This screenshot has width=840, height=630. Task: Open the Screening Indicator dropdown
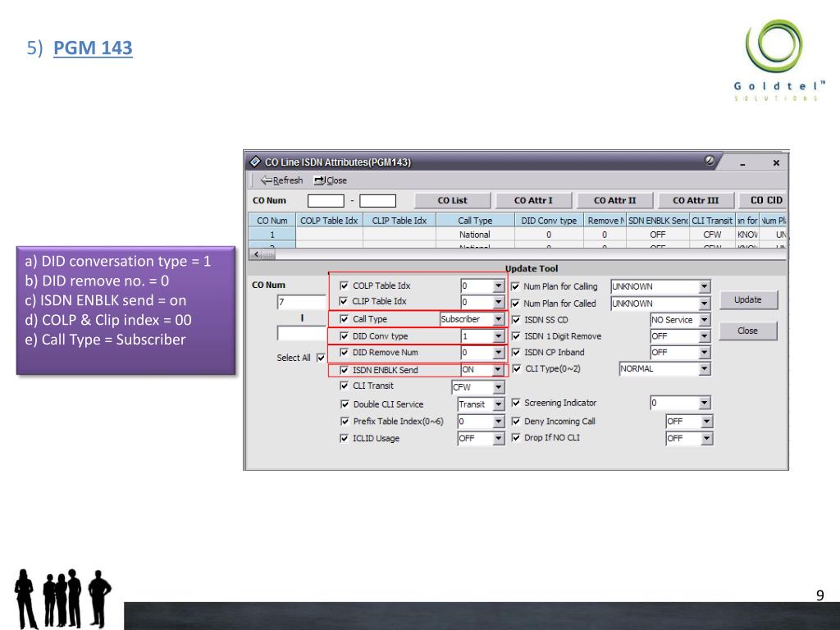pos(705,403)
